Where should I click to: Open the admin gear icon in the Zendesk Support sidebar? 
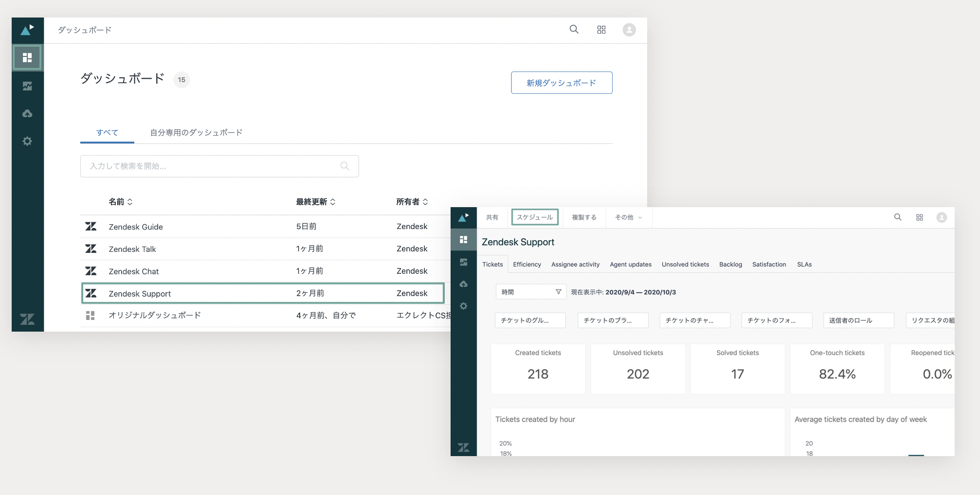(464, 306)
